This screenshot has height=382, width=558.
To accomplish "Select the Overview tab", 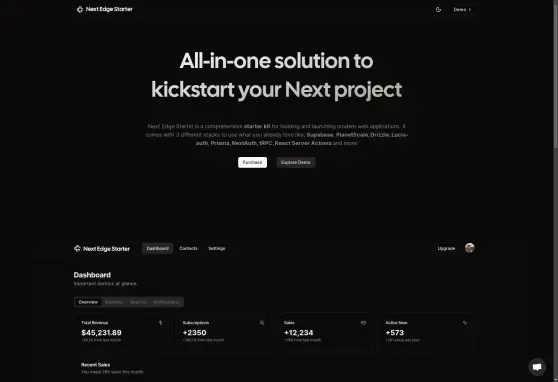I will coord(88,302).
